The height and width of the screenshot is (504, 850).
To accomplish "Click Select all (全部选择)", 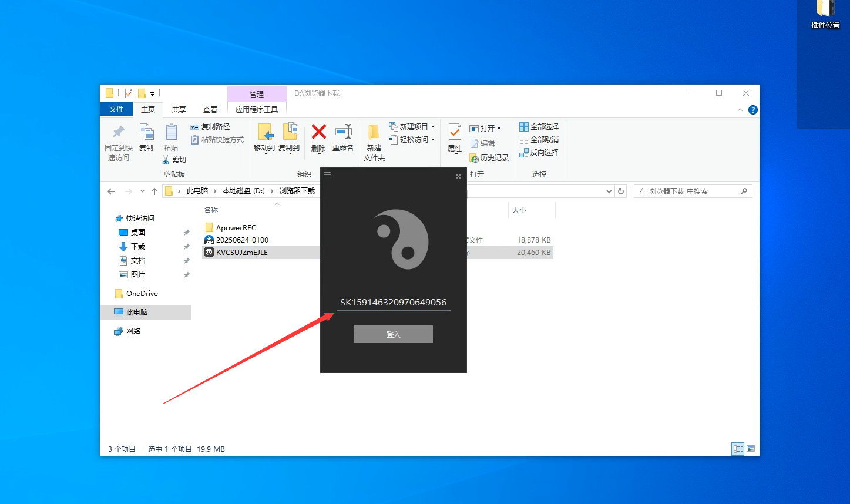I will point(539,127).
